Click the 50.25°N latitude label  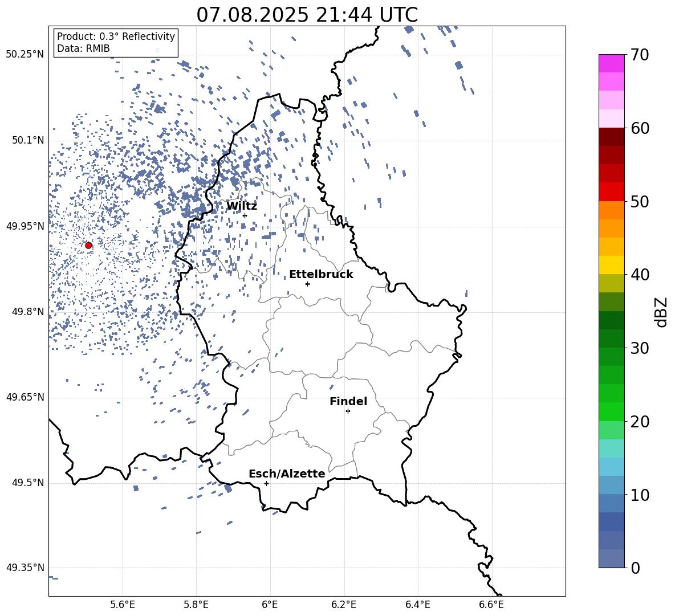point(25,55)
